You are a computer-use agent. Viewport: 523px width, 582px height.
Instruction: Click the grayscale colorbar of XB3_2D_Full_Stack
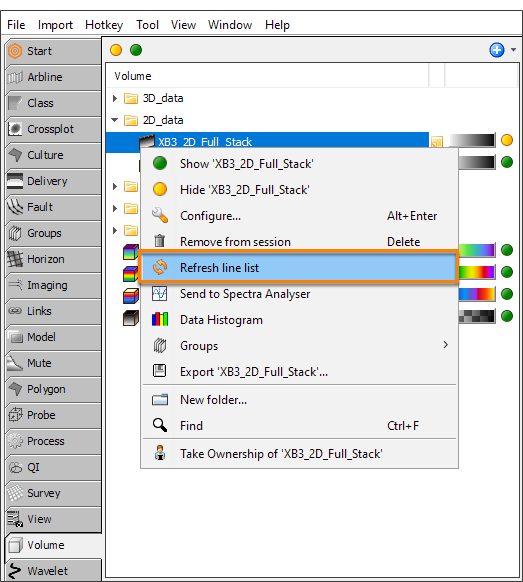(472, 140)
